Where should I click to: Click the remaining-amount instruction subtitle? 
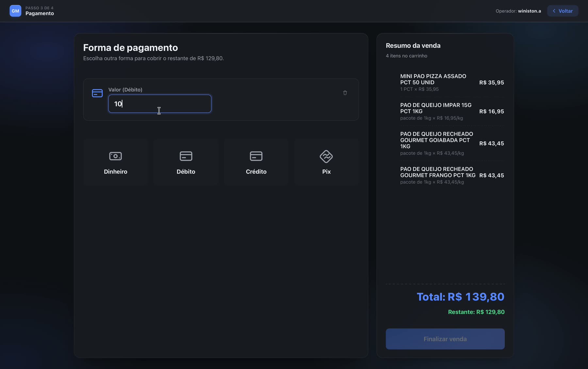pos(154,58)
